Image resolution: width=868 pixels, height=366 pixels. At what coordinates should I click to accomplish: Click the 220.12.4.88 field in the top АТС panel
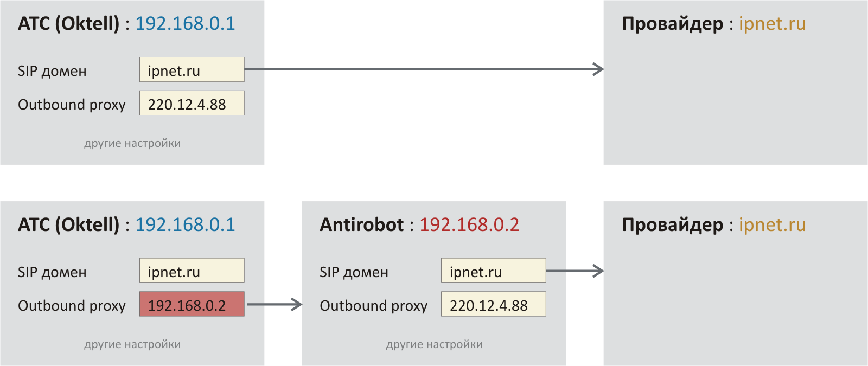pos(192,104)
